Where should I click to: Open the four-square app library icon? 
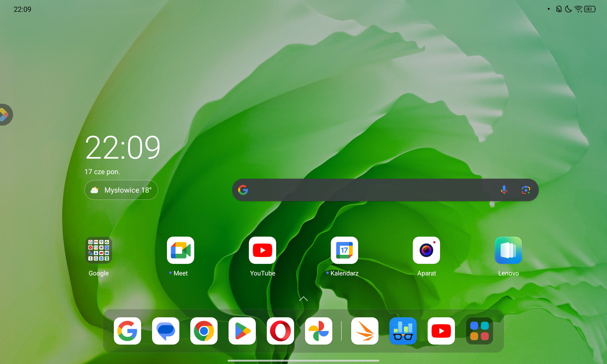[480, 331]
